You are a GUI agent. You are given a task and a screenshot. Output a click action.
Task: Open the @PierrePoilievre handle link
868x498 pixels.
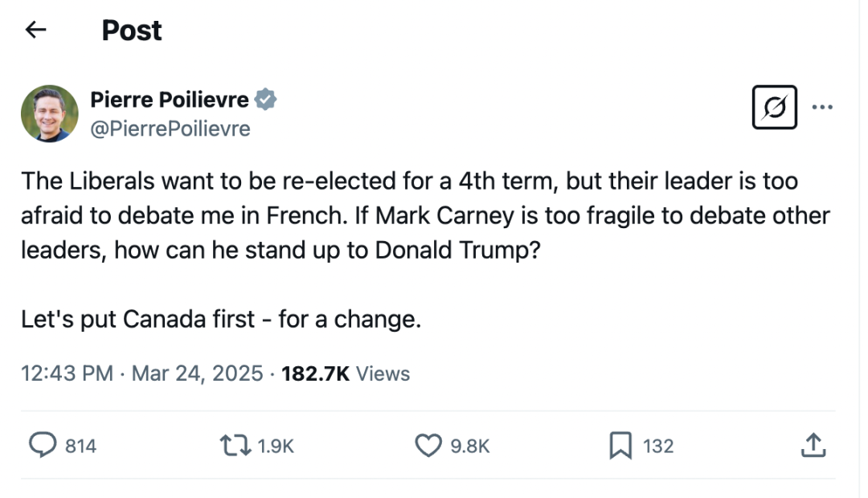[170, 129]
